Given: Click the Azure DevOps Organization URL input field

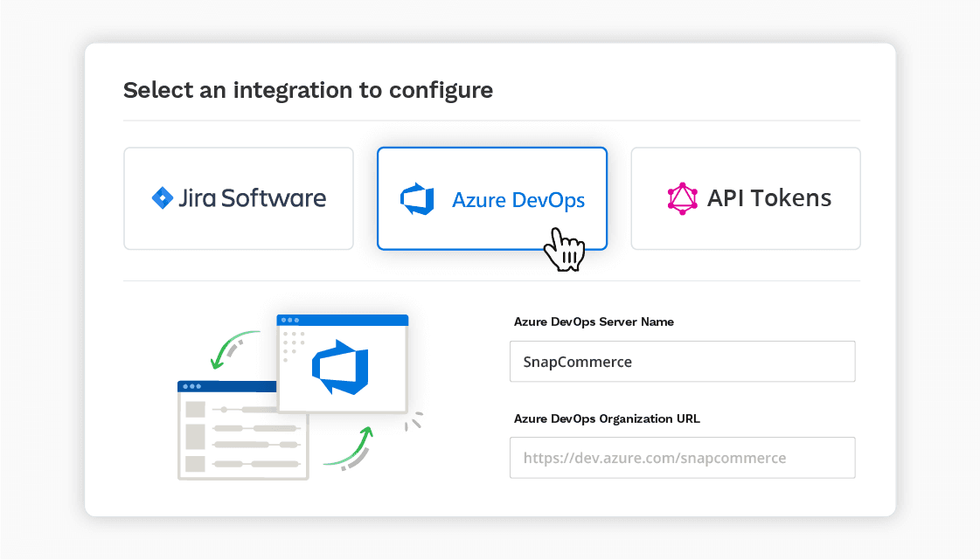Looking at the screenshot, I should tap(682, 457).
